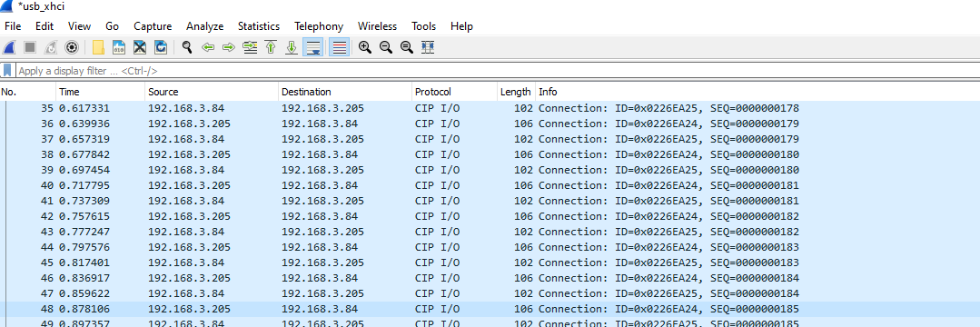Screen dimensions: 980x327
Task: Select packet with time 0.677842
Action: pos(490,154)
